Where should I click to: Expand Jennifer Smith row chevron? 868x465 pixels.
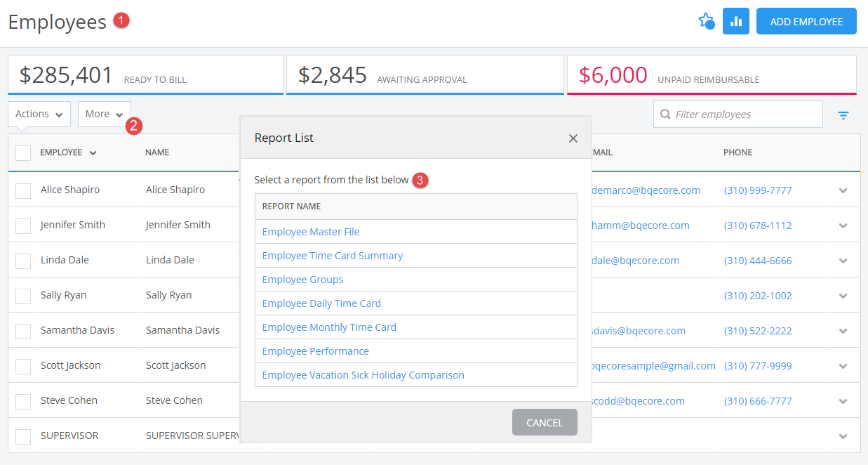click(843, 225)
